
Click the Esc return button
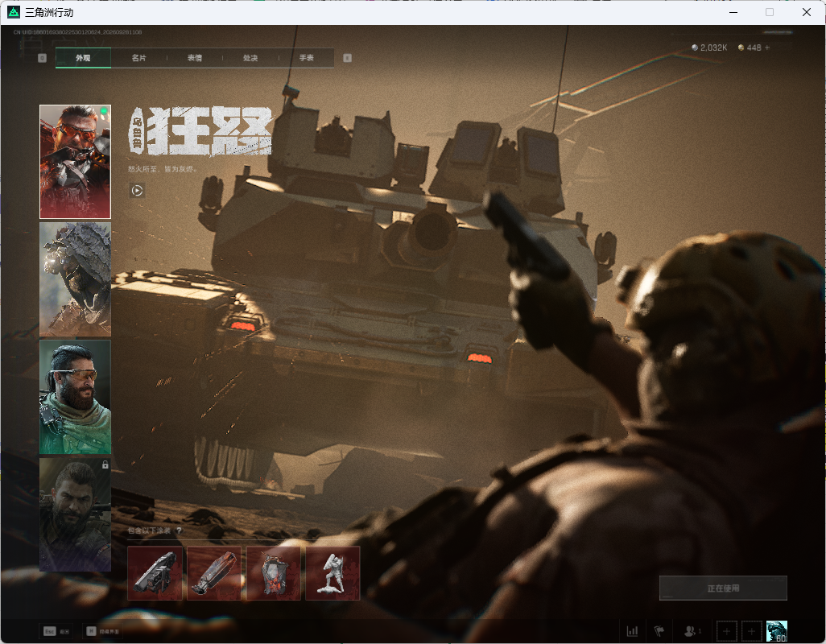click(56, 631)
